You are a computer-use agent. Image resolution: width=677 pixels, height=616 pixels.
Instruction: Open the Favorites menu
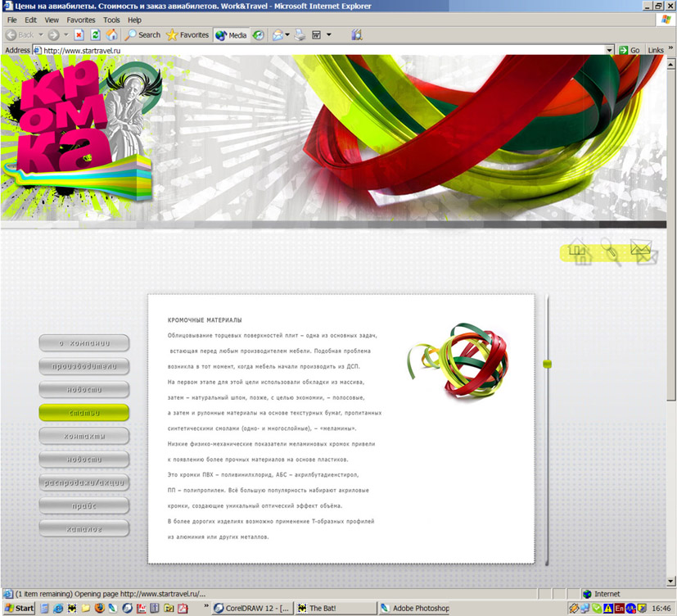(81, 20)
